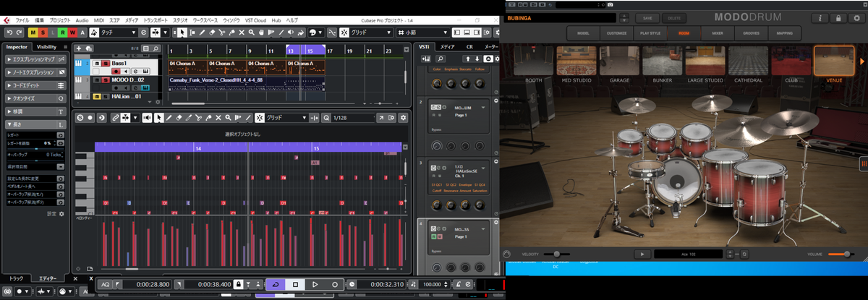Switch to the Visibility tab

coord(47,47)
